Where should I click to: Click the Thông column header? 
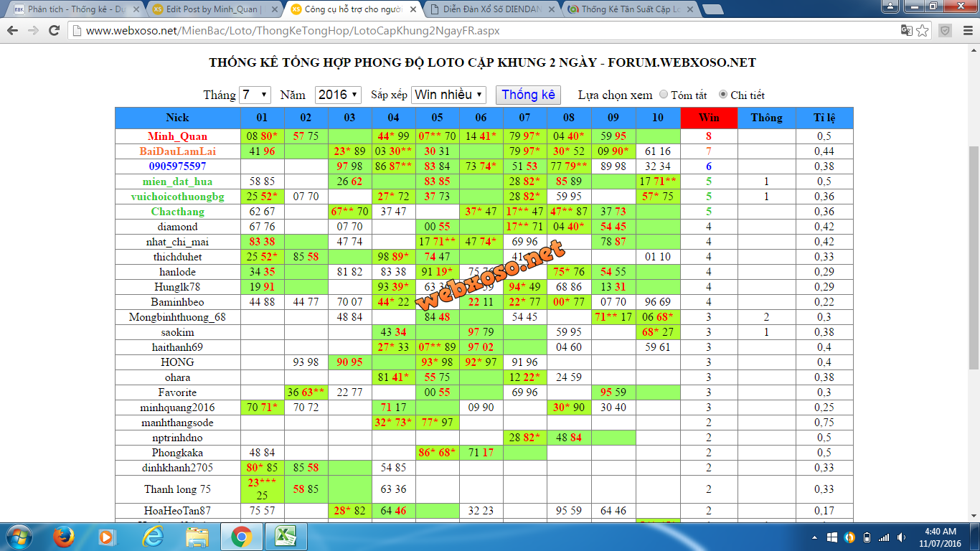click(766, 118)
